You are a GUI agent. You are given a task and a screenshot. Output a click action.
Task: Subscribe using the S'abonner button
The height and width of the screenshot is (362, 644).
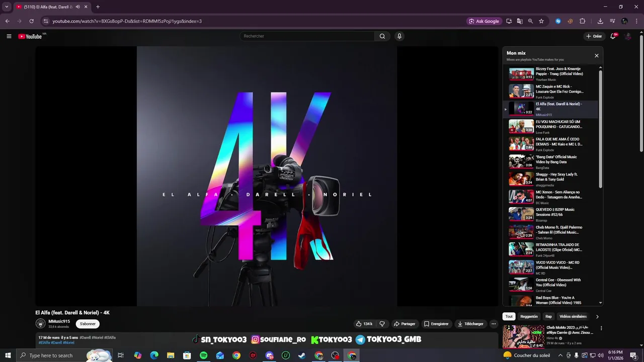point(88,324)
